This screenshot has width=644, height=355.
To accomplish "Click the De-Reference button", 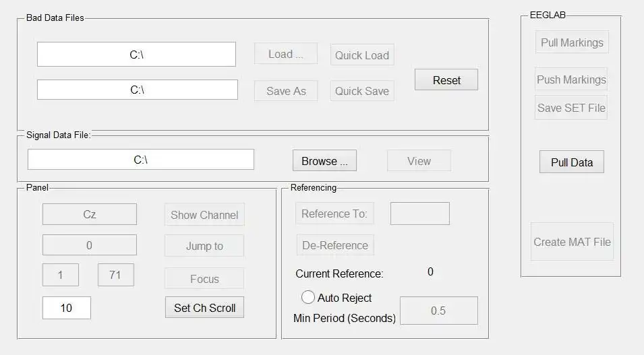I will coord(334,245).
